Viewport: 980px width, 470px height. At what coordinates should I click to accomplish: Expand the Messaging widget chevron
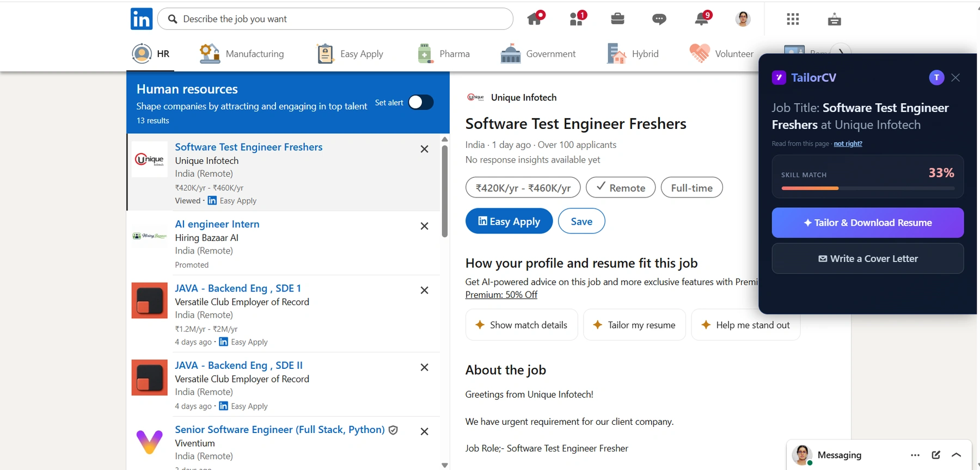pos(957,455)
